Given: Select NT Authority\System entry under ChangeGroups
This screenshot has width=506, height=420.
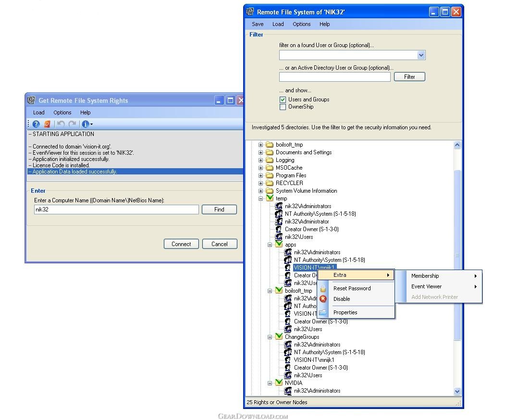Looking at the screenshot, I should [329, 352].
